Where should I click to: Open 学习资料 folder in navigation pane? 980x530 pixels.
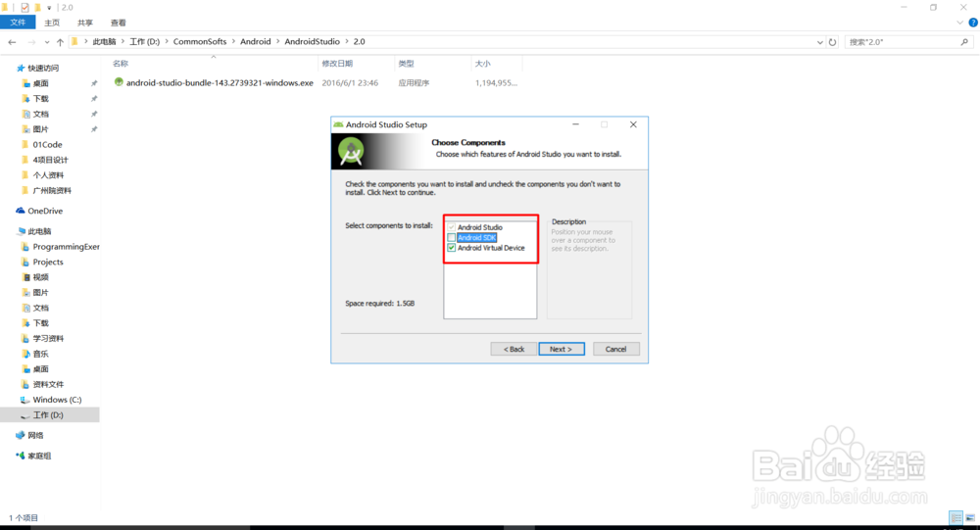(x=48, y=339)
